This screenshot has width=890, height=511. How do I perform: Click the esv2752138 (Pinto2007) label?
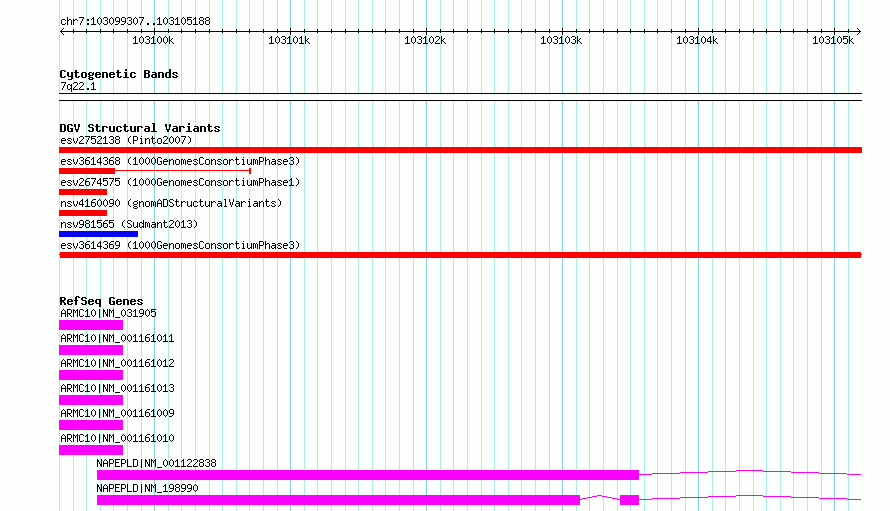tap(126, 140)
